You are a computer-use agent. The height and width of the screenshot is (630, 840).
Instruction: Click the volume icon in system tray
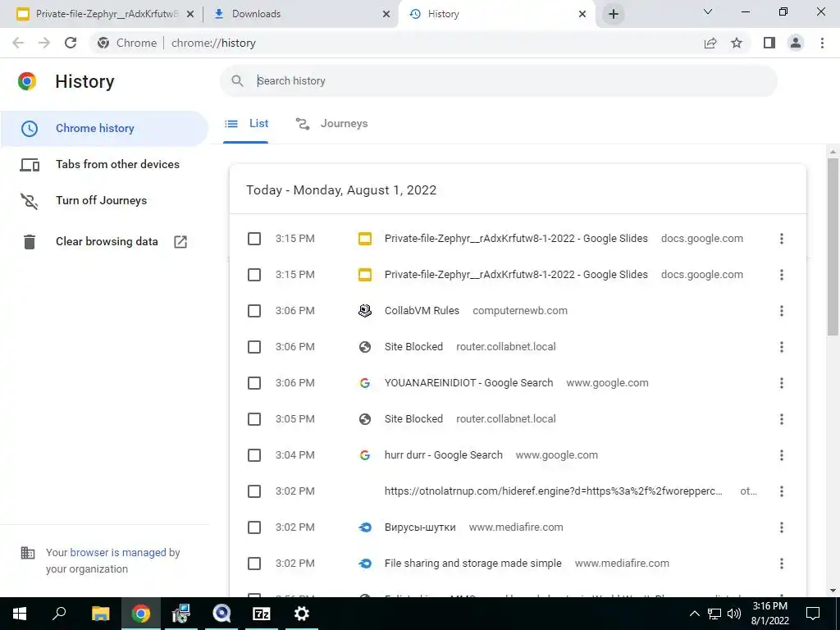coord(734,614)
